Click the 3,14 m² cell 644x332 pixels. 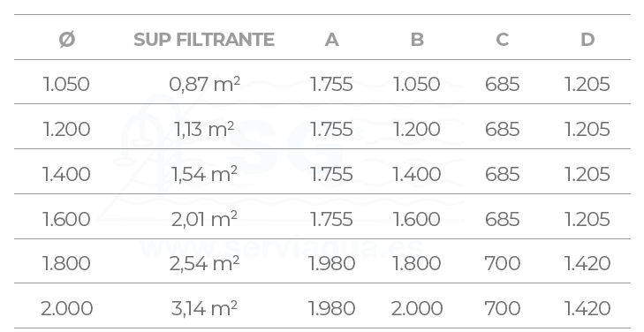pyautogui.click(x=204, y=308)
